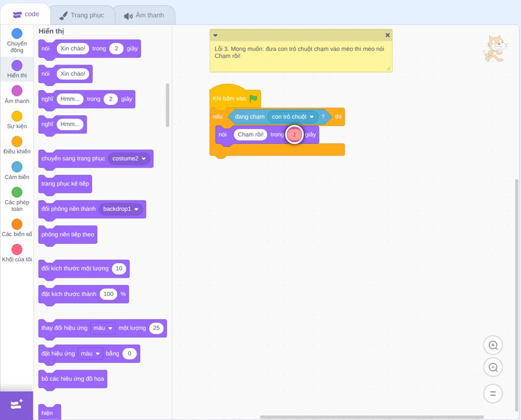Viewport: 521px width, 420px height.
Task: Click the 'phông nền tiếp theo' block
Action: [68, 234]
